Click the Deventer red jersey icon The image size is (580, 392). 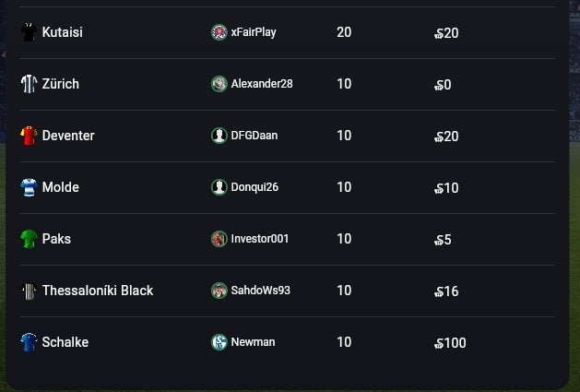pos(29,136)
